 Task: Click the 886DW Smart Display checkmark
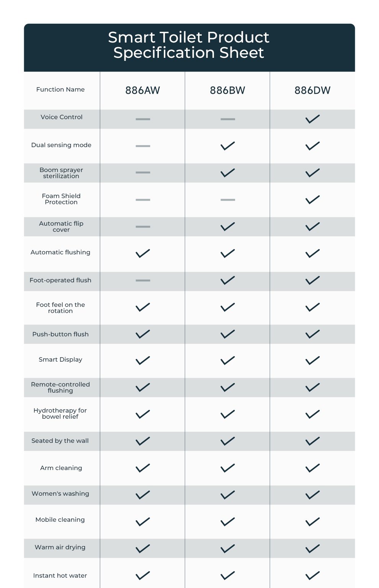pyautogui.click(x=312, y=360)
